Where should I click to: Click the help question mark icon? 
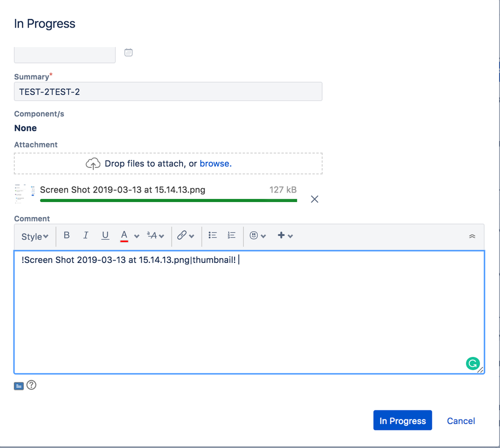[32, 385]
